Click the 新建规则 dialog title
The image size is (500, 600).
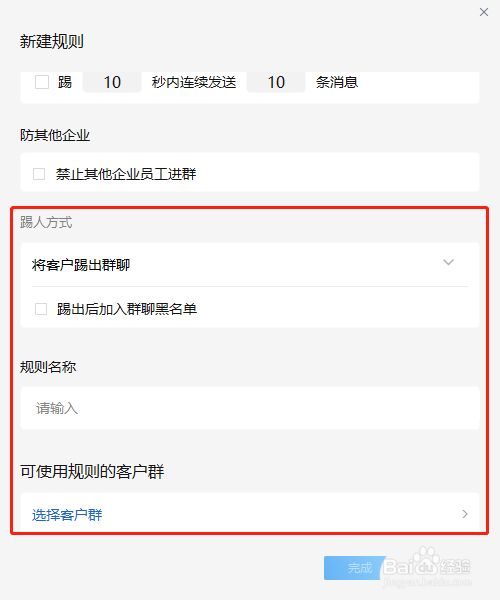coord(52,41)
